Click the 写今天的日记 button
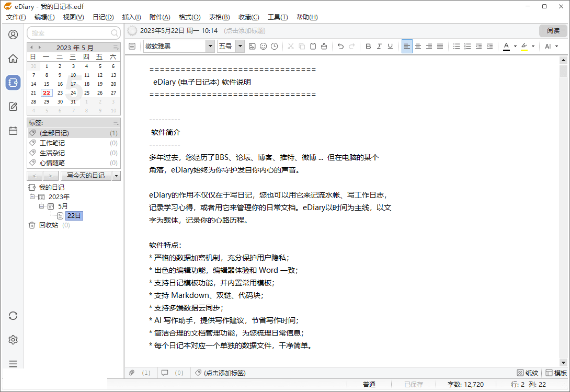570x392 pixels. pos(85,176)
